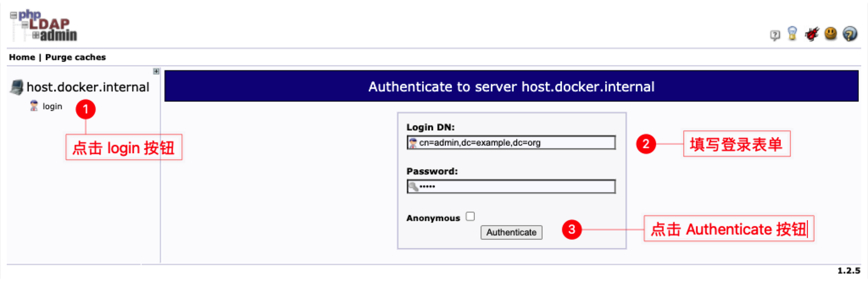Click the Password input field
This screenshot has width=868, height=282.
[x=511, y=186]
